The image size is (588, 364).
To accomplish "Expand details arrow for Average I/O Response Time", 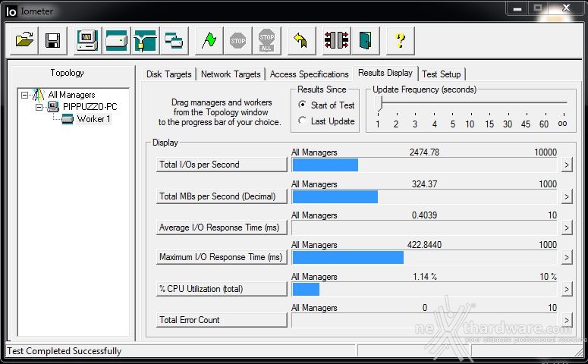I will pyautogui.click(x=567, y=227).
